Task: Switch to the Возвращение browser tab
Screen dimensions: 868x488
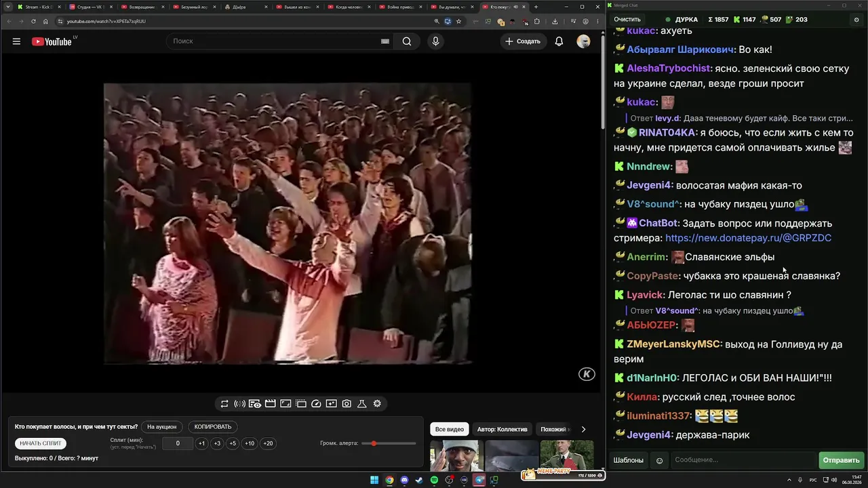Action: (x=142, y=7)
